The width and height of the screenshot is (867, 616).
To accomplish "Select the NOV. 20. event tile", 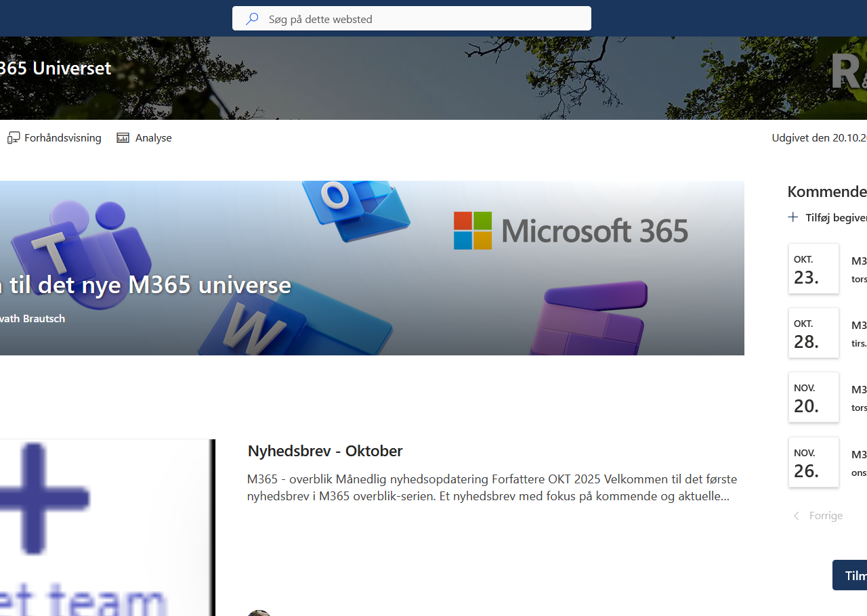I will 813,397.
